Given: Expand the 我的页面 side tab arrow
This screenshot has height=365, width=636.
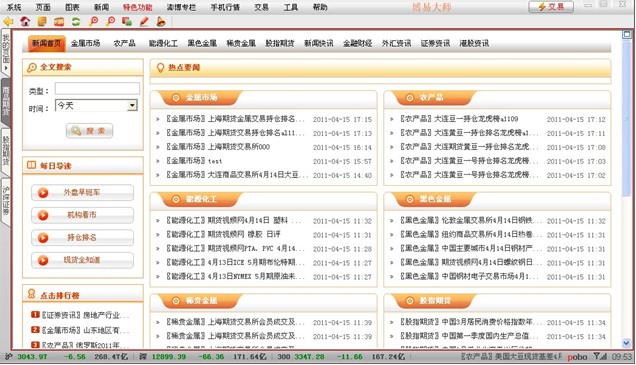Looking at the screenshot, I should (6, 68).
